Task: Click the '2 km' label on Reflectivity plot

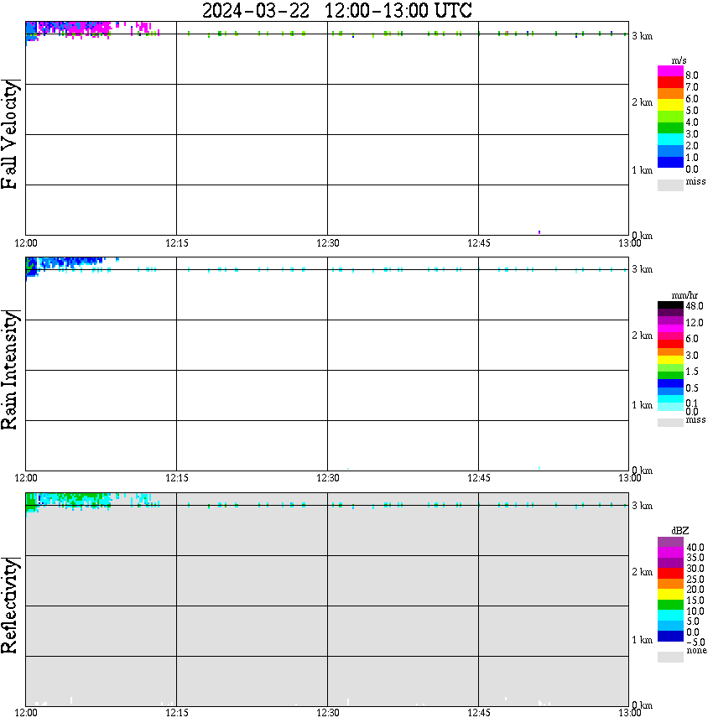Action: [642, 572]
